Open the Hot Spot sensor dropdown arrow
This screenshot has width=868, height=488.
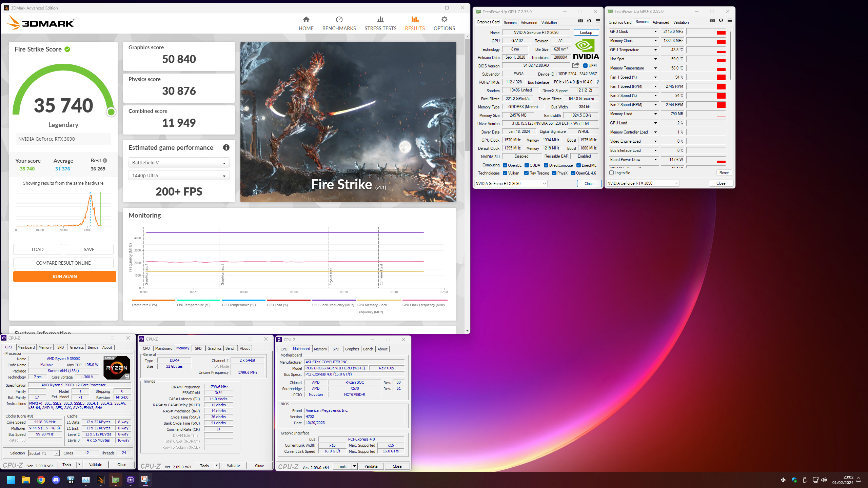pyautogui.click(x=655, y=59)
